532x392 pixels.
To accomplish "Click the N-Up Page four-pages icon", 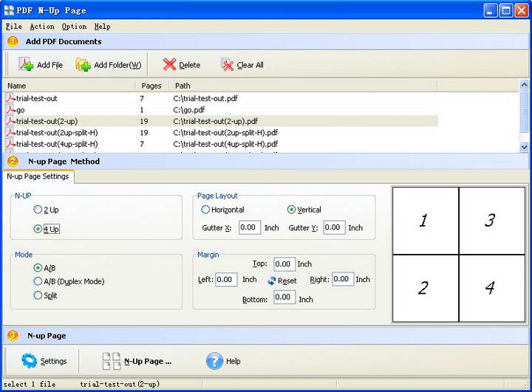I will point(112,361).
